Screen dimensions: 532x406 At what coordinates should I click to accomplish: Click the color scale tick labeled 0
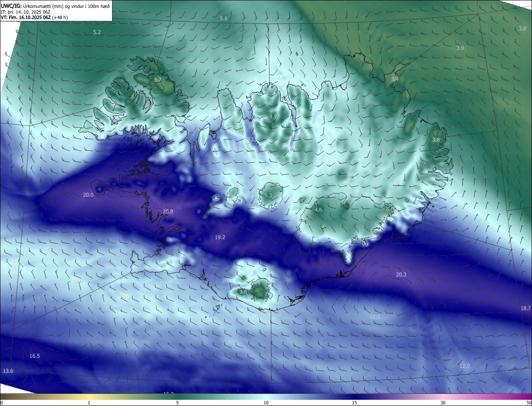(2, 403)
